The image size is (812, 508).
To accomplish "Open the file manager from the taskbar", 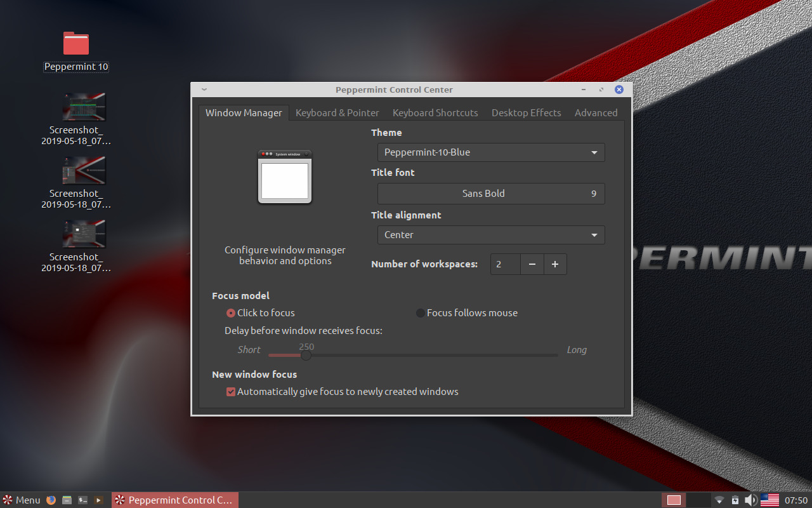I will coord(67,500).
